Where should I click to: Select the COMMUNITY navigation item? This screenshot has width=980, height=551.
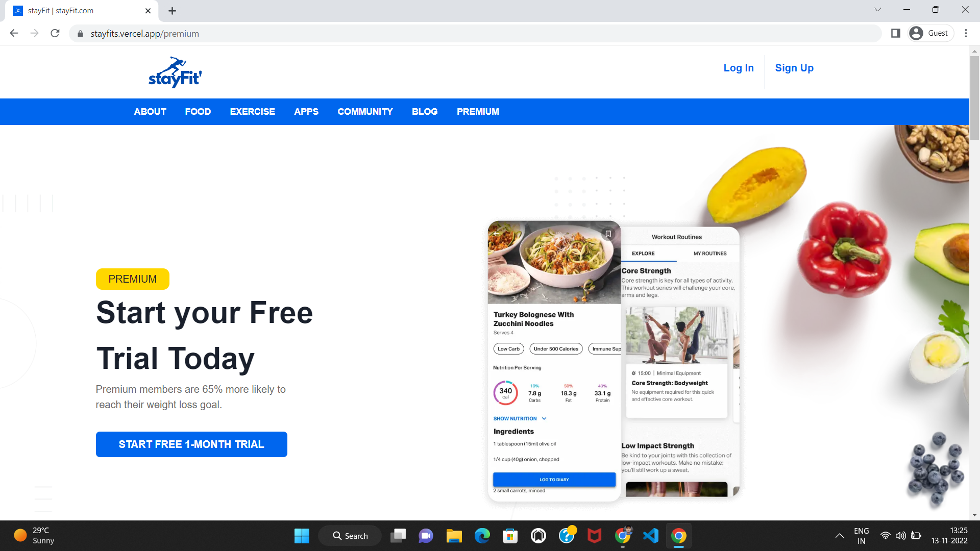[x=365, y=112]
